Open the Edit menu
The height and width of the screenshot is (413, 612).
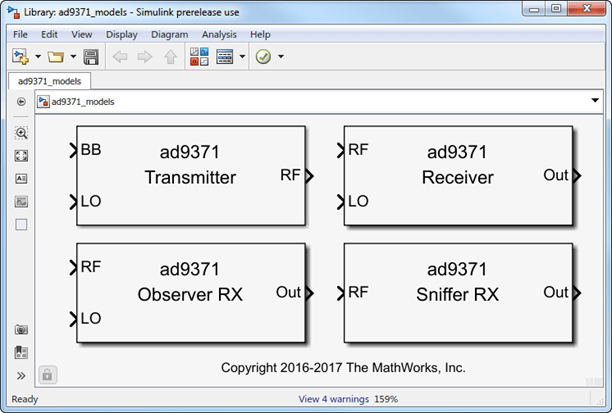[x=49, y=34]
